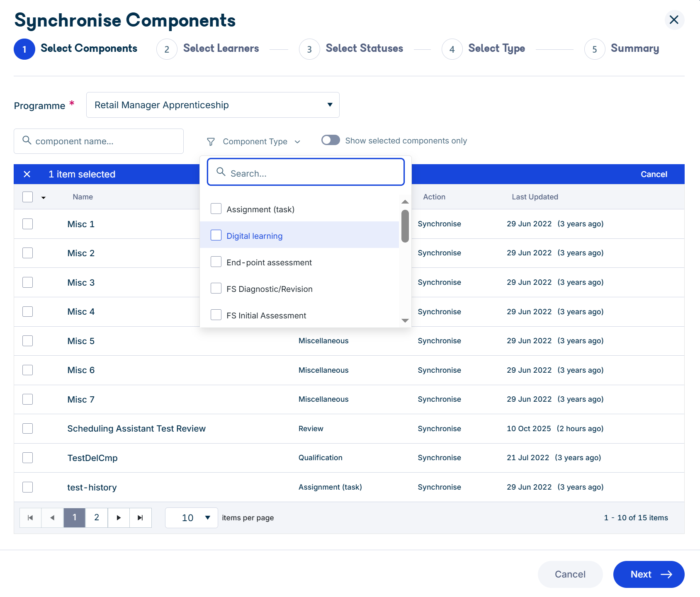This screenshot has height=597, width=700.
Task: Check the Assignment (task) filter option
Action: point(216,209)
